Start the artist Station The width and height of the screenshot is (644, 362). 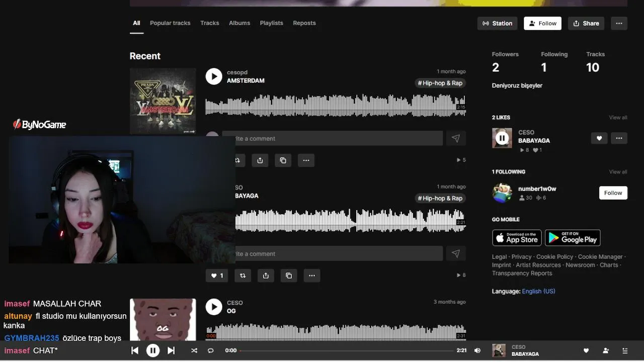tap(498, 23)
